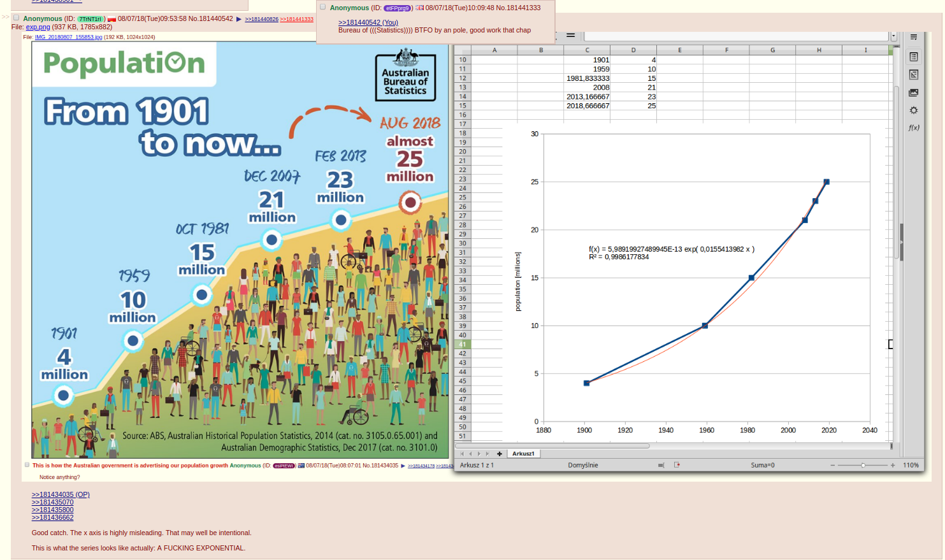Image resolution: width=945 pixels, height=560 pixels.
Task: Add a new sheet with plus icon
Action: coord(500,454)
